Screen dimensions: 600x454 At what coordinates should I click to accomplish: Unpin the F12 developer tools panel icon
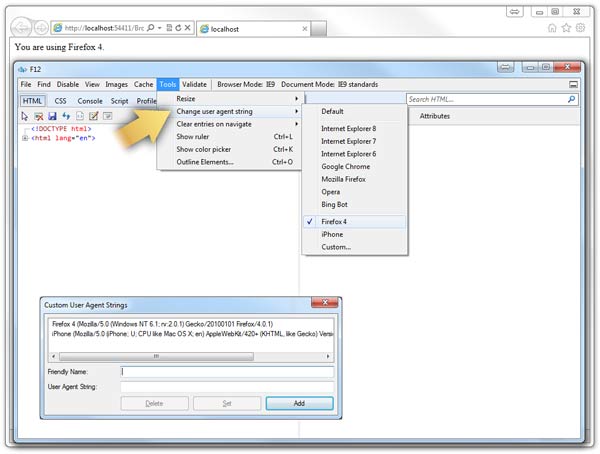point(573,85)
